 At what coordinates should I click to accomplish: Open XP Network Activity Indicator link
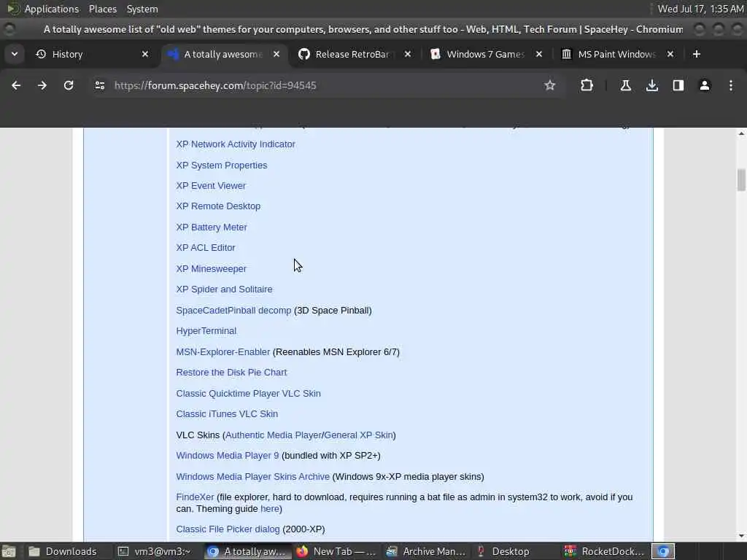tap(236, 144)
